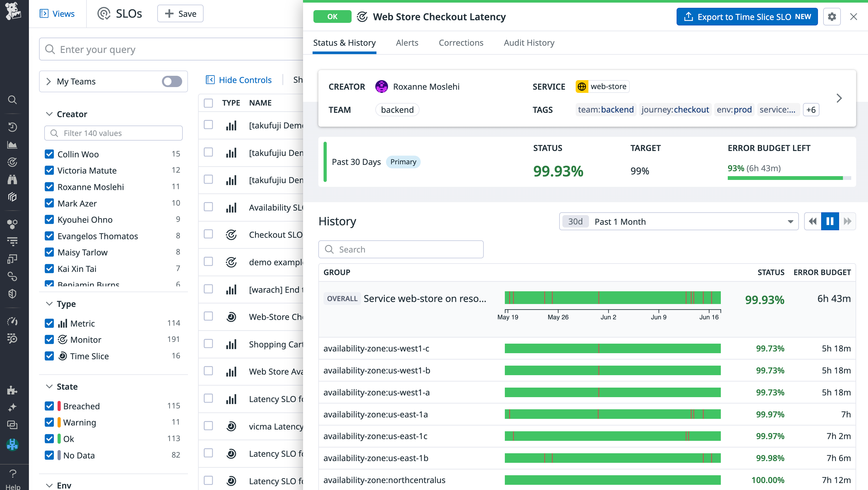
Task: Expand the SLO details card chevron
Action: click(x=839, y=98)
